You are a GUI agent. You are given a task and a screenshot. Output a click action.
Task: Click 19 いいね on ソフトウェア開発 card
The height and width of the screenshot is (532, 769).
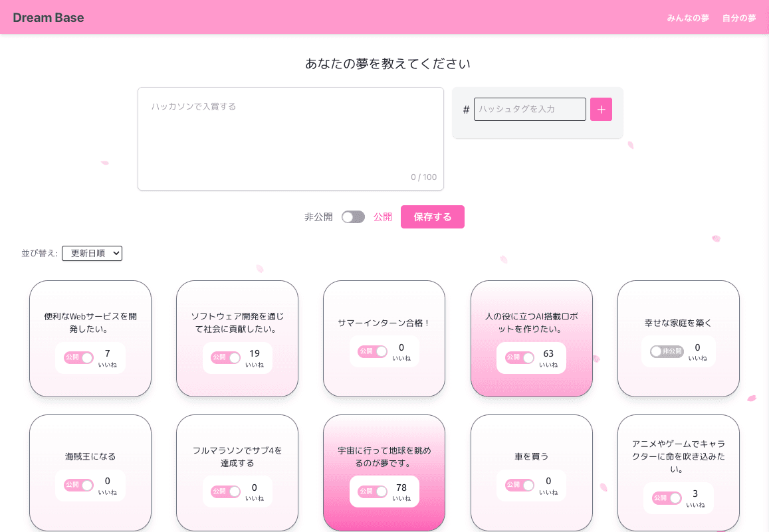point(255,358)
